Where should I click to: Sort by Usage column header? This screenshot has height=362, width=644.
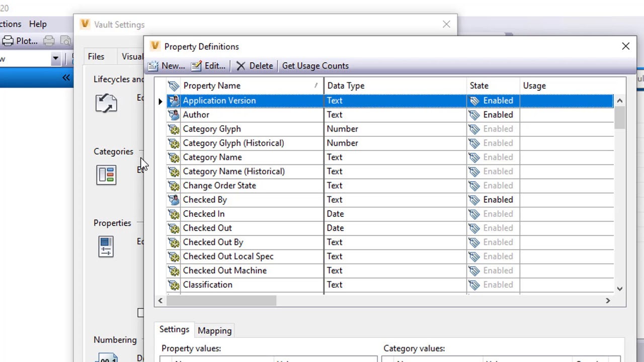coord(567,86)
